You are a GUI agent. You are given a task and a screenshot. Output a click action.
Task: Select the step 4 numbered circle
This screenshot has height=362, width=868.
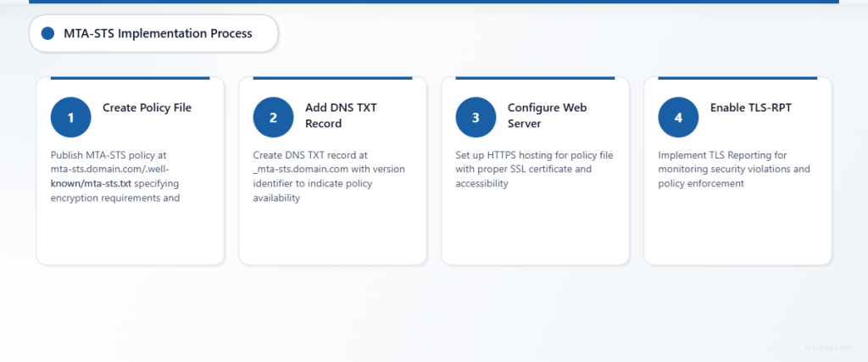click(678, 118)
